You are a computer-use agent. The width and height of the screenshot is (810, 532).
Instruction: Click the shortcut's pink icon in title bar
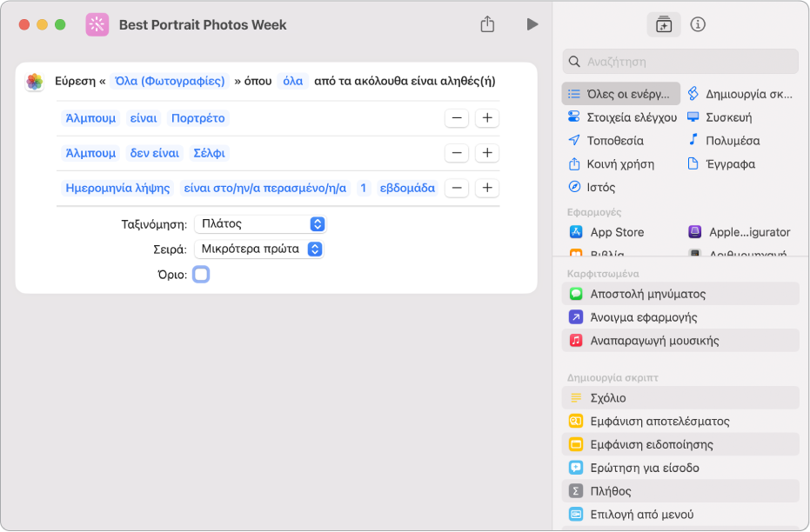click(97, 24)
